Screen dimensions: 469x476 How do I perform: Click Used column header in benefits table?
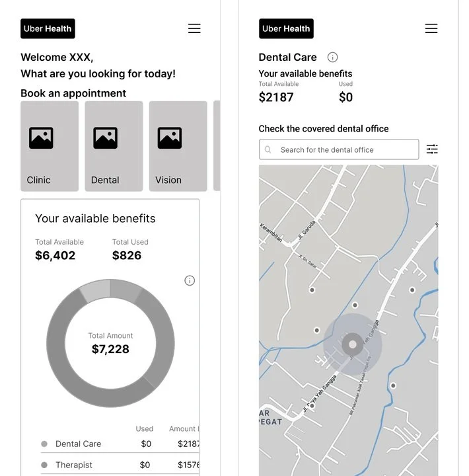(145, 428)
